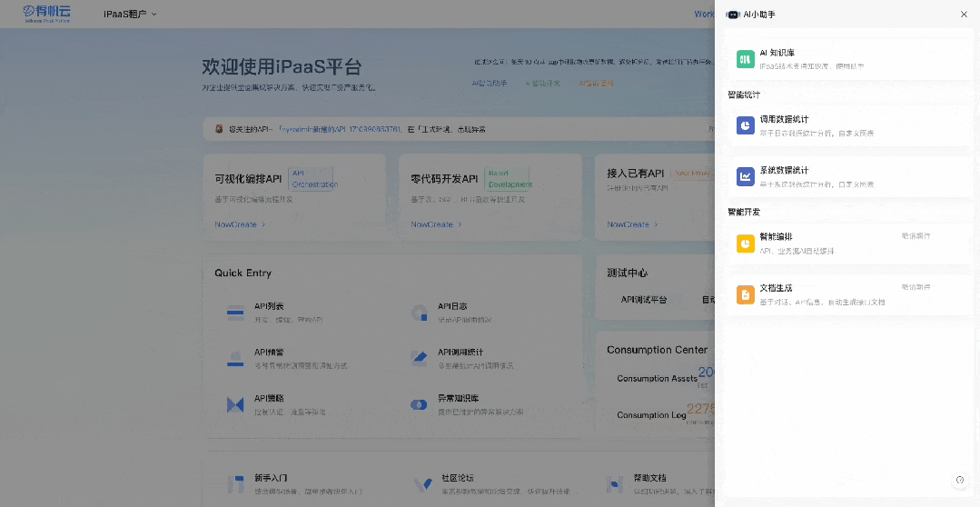
Task: Click the 社区论坛 label
Action: tap(458, 478)
